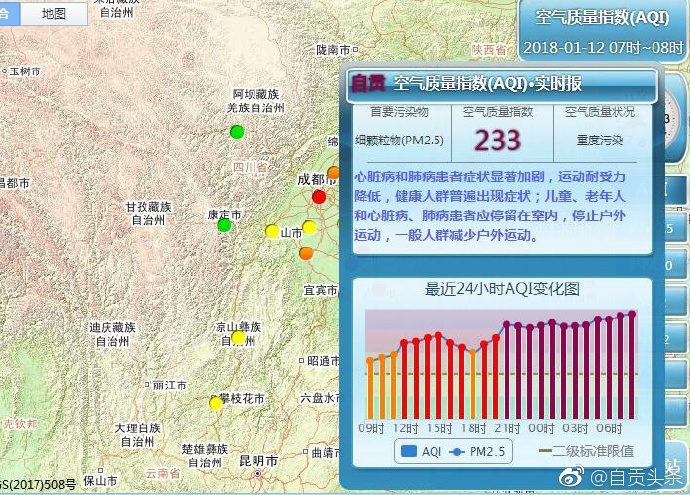Toggle the AQI series in chart legend
Viewport: 690px width, 495px height.
[x=420, y=452]
